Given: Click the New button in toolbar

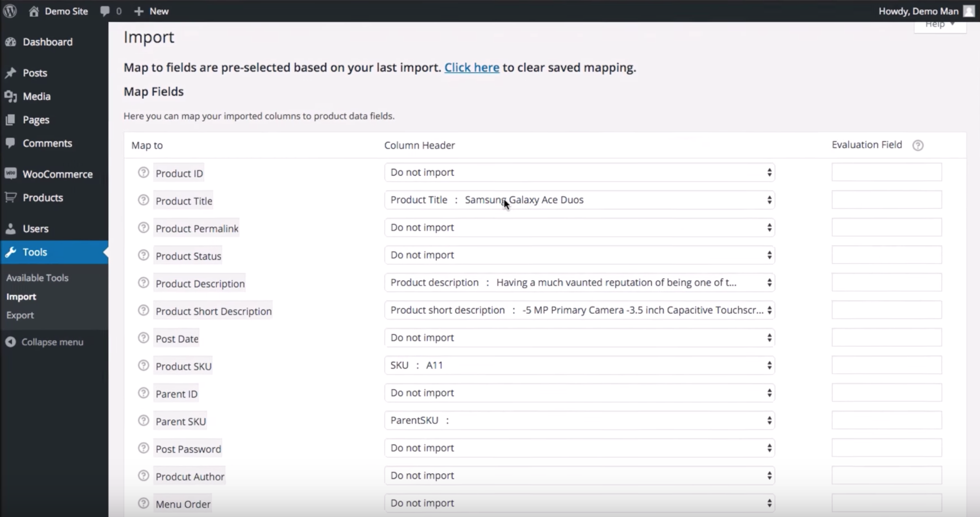Looking at the screenshot, I should click(x=152, y=11).
